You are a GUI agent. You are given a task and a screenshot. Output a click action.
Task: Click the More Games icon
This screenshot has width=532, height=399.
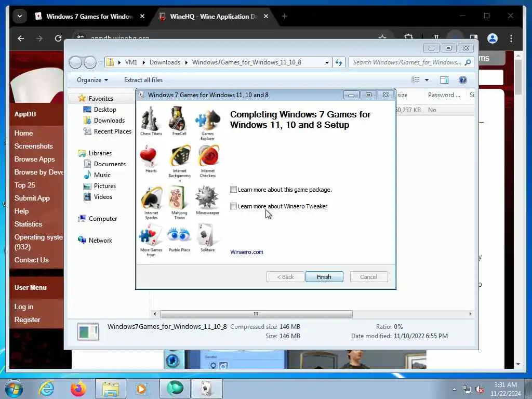pos(150,236)
